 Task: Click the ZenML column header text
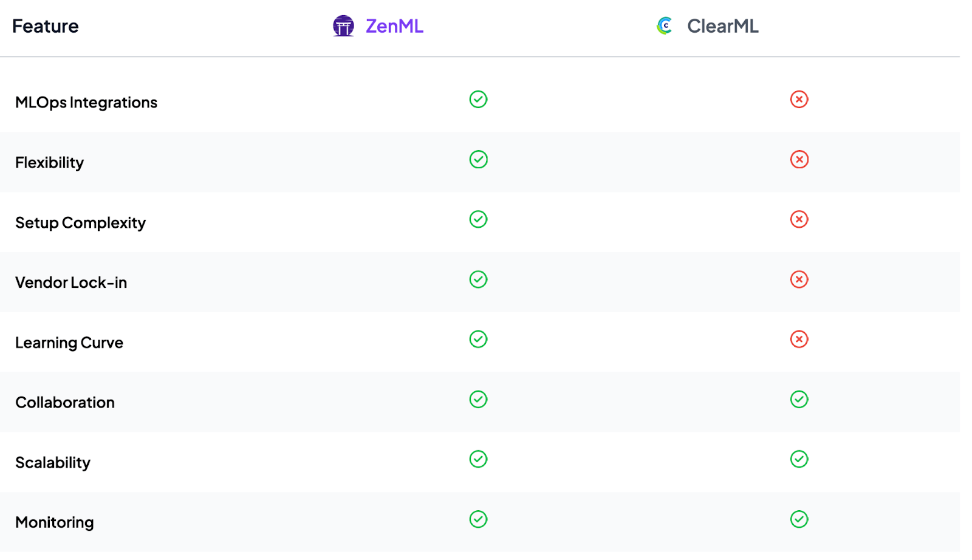394,26
